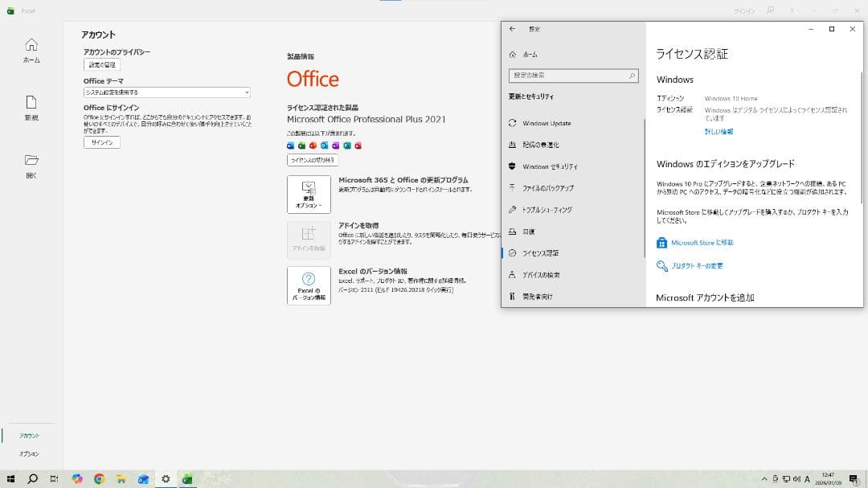Open the Excel version info (バージョン情報) button

pos(309,285)
